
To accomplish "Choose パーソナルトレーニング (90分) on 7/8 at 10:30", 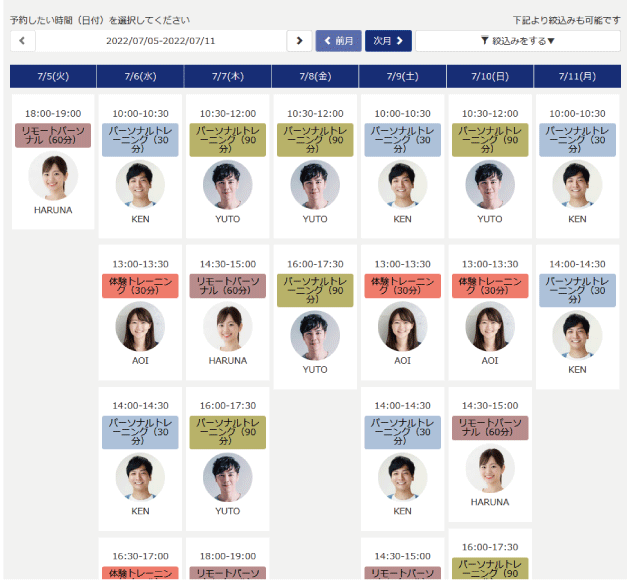I will coord(315,140).
